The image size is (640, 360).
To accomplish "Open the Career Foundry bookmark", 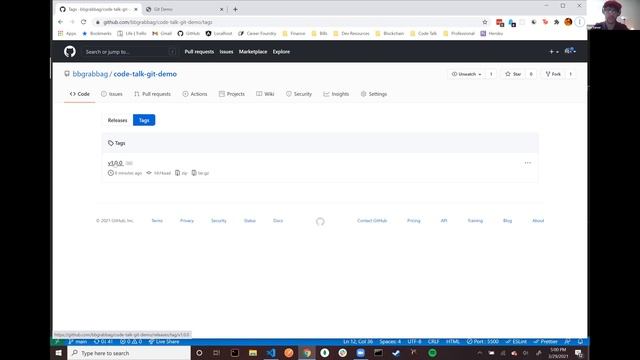I will click(x=257, y=33).
